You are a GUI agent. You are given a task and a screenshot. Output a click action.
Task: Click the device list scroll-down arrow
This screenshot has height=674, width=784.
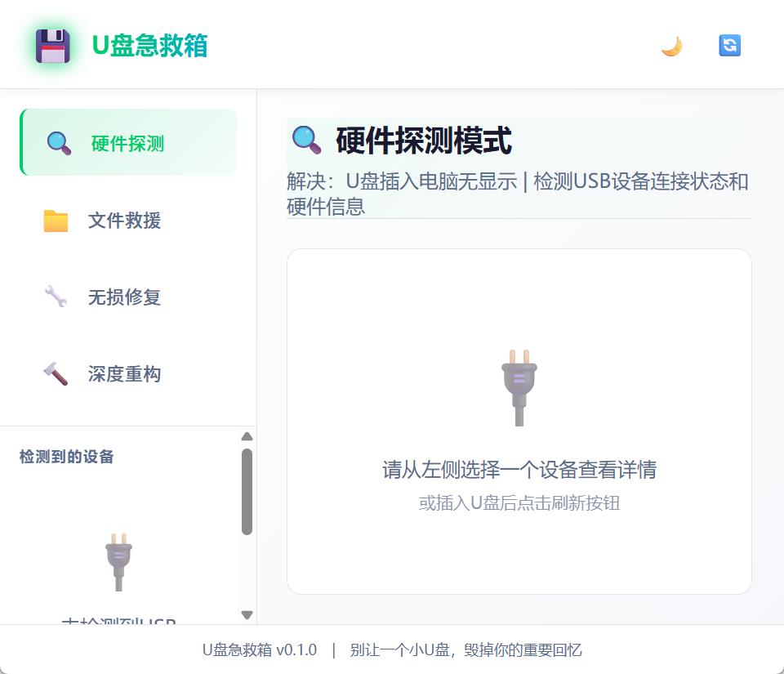(247, 615)
